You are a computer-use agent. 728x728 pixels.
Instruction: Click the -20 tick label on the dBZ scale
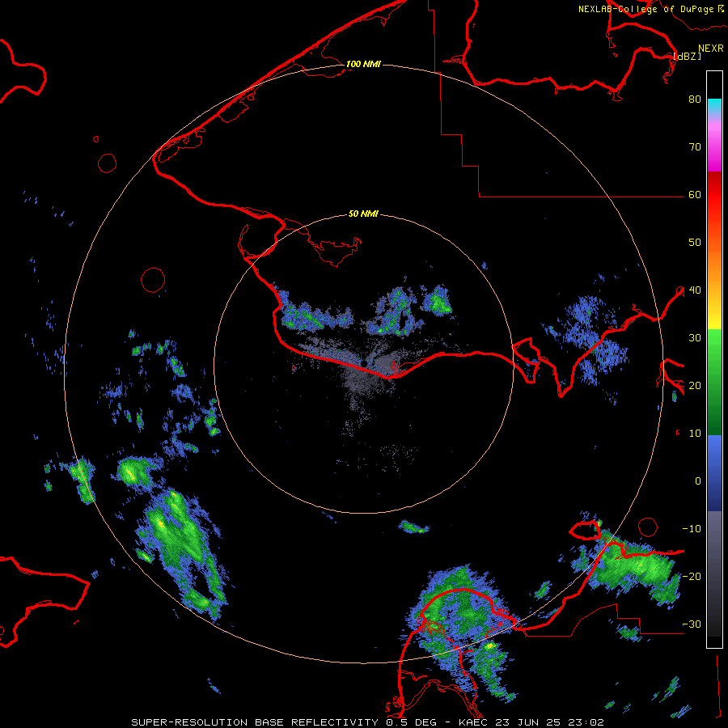click(692, 577)
